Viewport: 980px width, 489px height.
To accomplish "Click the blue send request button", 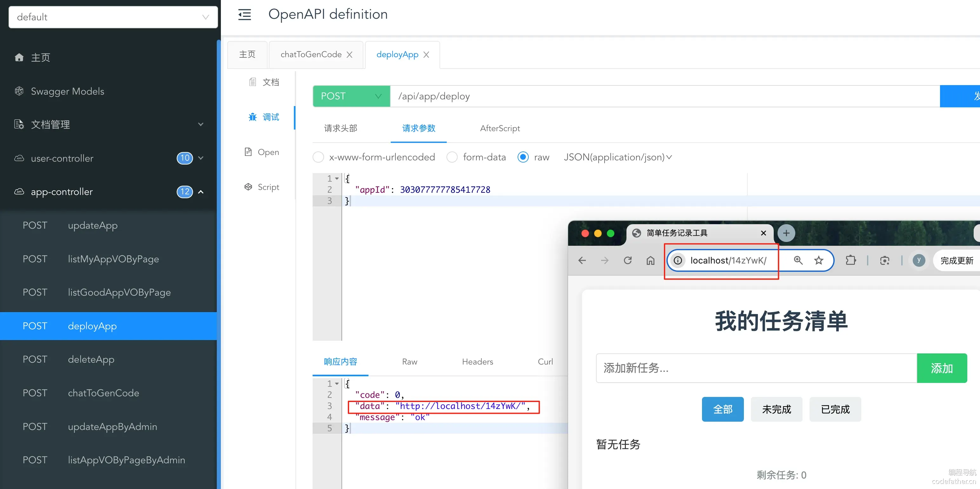I will [x=960, y=96].
